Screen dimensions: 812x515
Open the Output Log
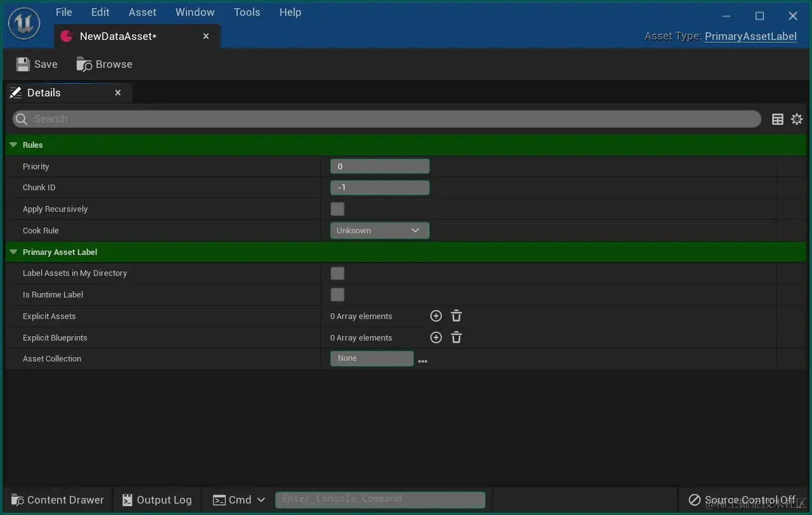157,500
